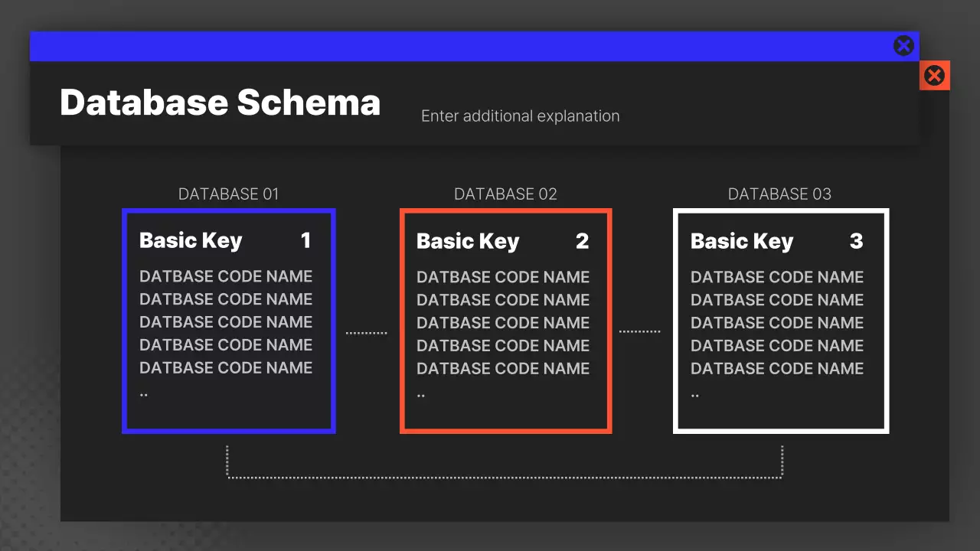Click the orange X icon near the top right

click(x=934, y=75)
